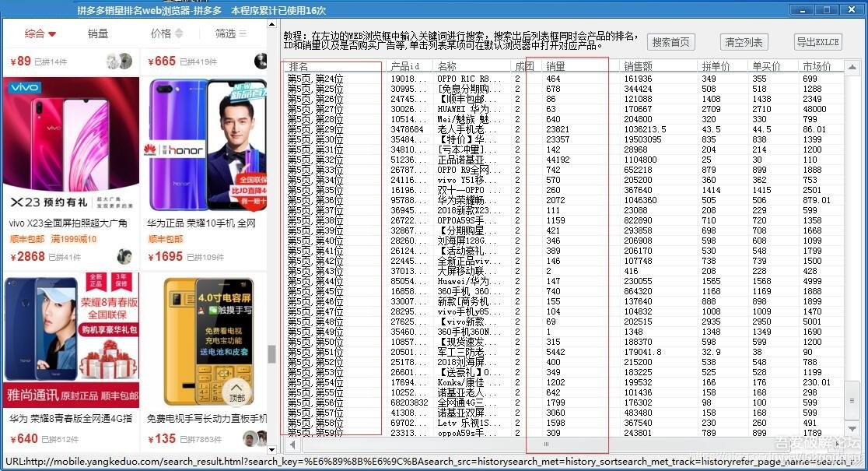Viewport: 868px width, 471px height.
Task: Open the vivo X23 product image
Action: coord(72,144)
